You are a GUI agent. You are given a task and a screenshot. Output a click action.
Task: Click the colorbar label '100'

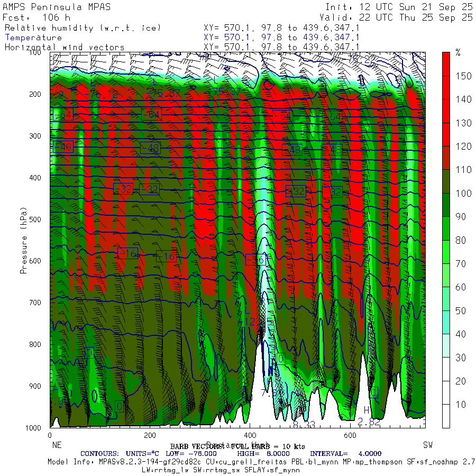[x=463, y=193]
